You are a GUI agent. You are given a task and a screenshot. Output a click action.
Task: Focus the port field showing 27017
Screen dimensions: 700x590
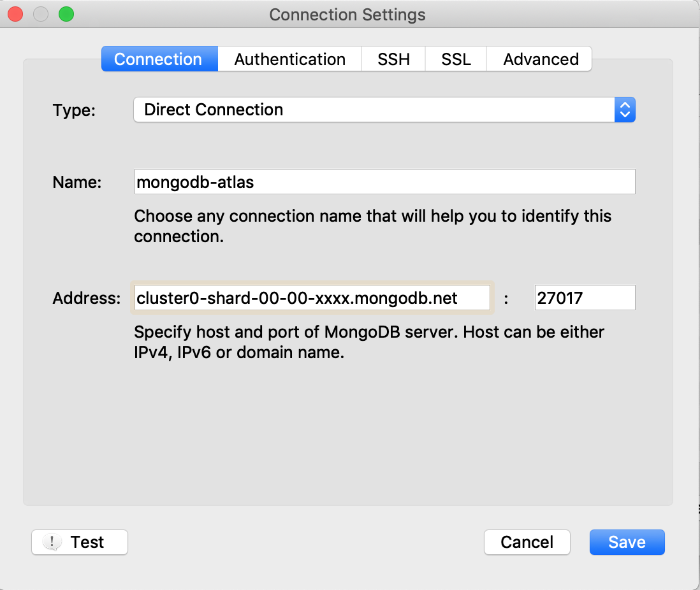585,298
